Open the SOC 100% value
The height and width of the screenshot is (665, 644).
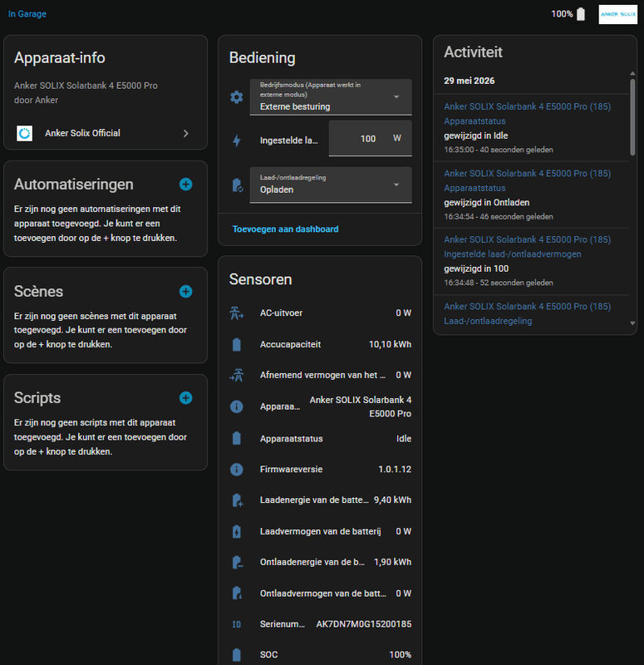click(x=401, y=655)
